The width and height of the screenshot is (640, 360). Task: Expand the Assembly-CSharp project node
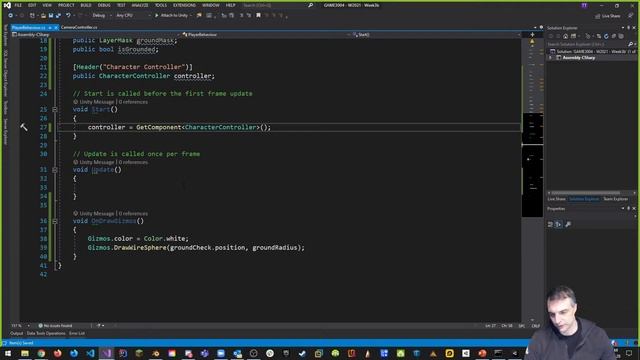(551, 58)
